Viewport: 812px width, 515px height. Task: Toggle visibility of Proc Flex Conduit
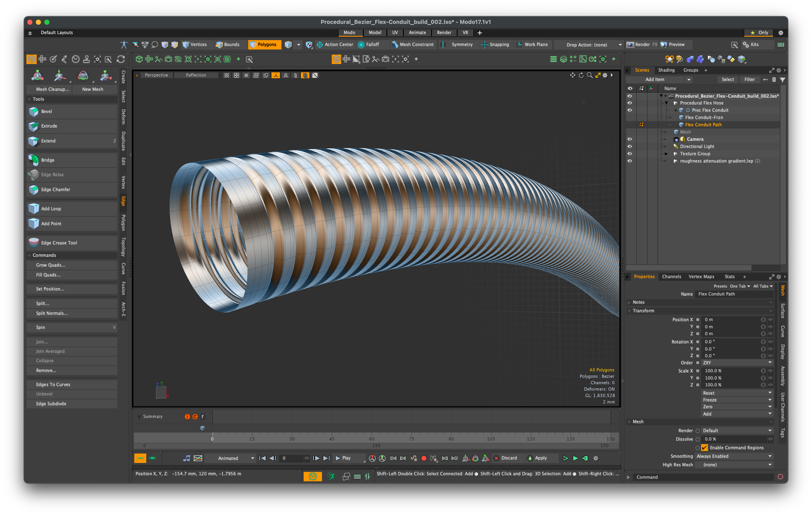(629, 110)
